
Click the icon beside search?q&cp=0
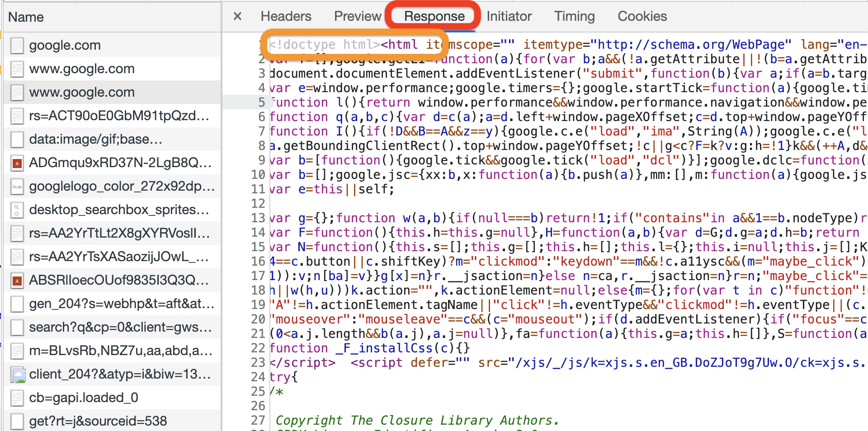pyautogui.click(x=17, y=328)
